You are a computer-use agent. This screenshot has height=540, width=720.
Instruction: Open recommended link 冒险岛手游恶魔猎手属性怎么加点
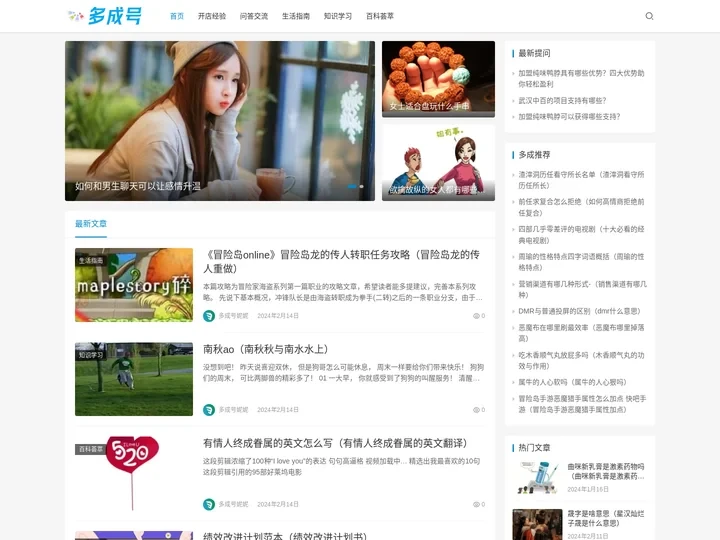click(582, 404)
